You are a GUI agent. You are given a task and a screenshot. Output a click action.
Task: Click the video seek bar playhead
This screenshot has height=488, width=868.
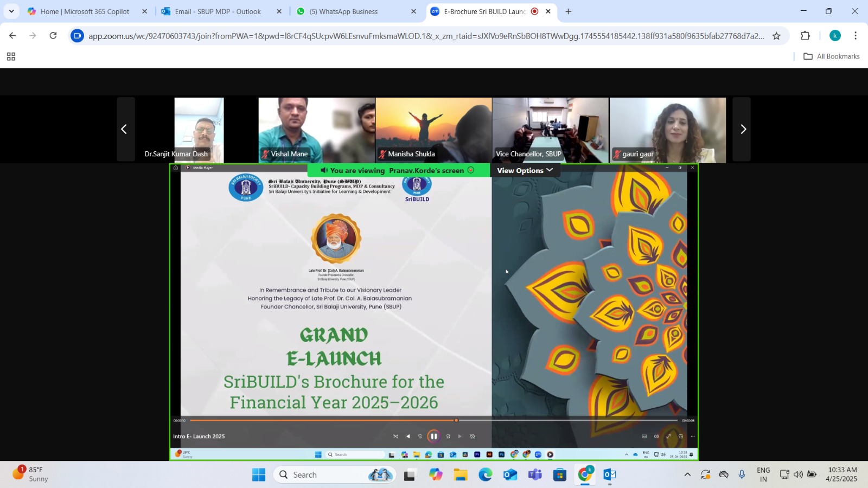456,420
